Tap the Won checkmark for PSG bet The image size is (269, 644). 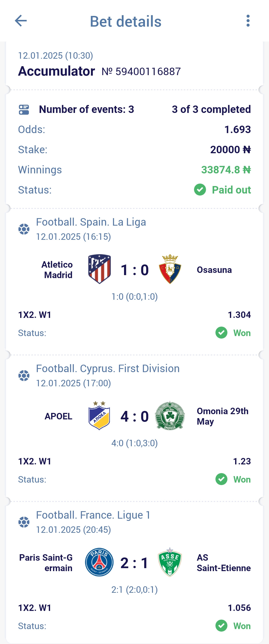pyautogui.click(x=221, y=626)
